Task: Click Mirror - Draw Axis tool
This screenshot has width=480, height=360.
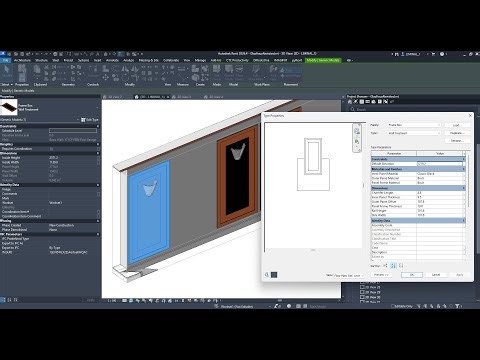Action: 135,69
